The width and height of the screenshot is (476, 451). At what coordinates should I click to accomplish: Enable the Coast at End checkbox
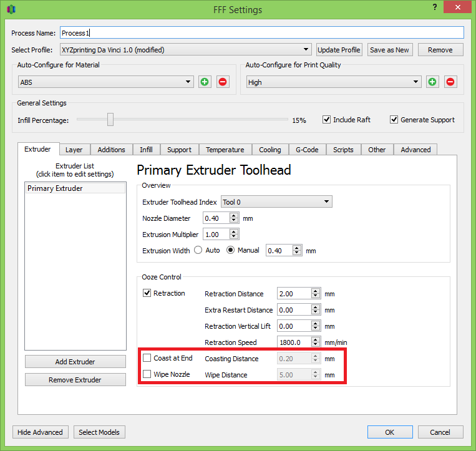pos(147,358)
